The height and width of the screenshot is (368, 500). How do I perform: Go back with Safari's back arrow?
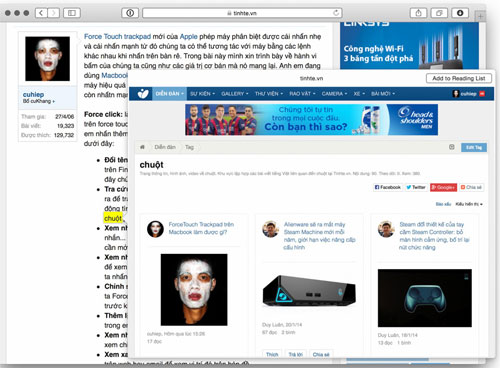(41, 13)
